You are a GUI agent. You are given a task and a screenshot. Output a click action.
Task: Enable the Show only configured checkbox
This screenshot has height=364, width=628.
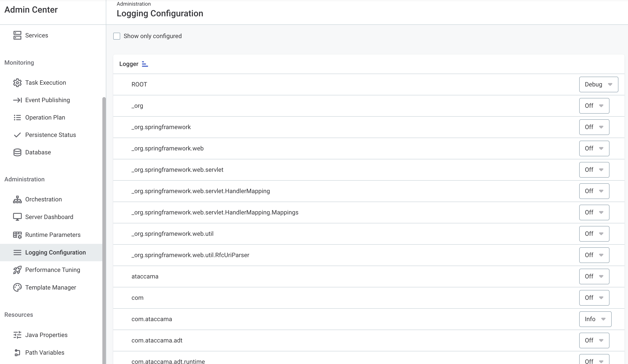coord(117,36)
